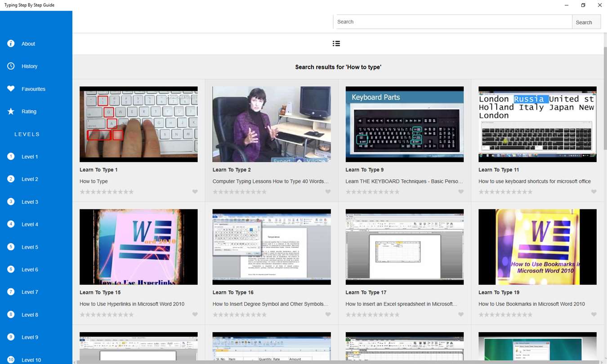Select the Level 8 number badge

coord(11,315)
